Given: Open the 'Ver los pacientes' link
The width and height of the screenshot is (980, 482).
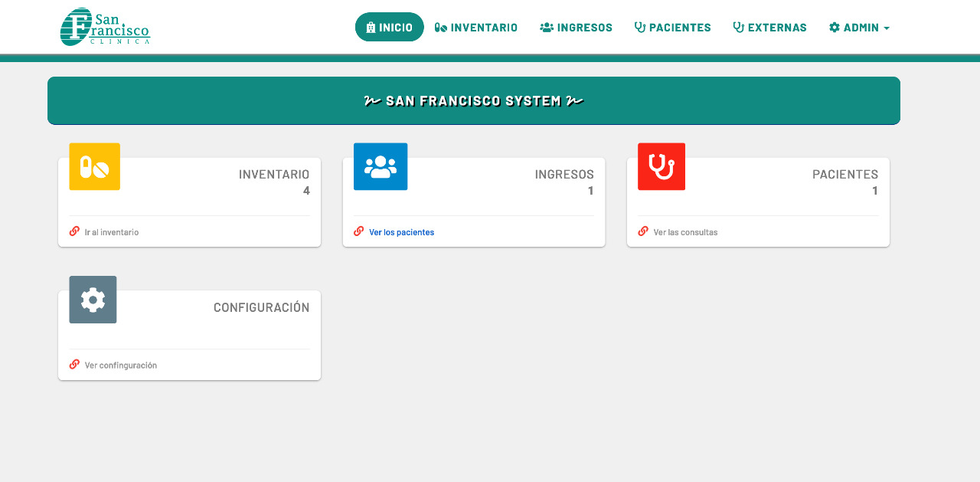Looking at the screenshot, I should pyautogui.click(x=401, y=232).
